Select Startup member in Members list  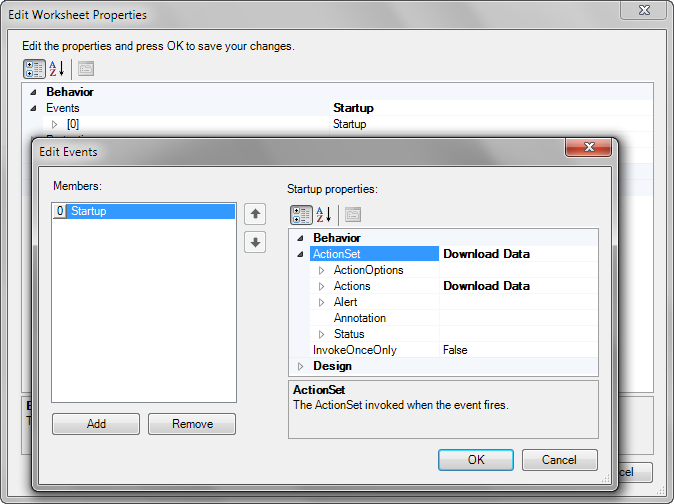[x=144, y=211]
